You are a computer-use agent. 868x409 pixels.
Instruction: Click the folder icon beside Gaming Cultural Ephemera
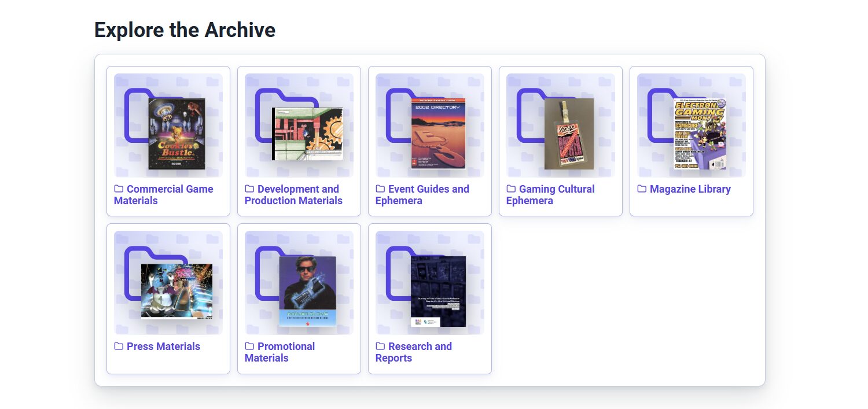pyautogui.click(x=510, y=189)
